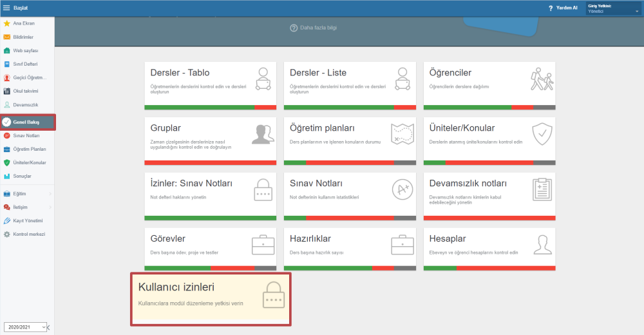Click text 'Ders başına ödev, proje ve testler'

pos(184,253)
